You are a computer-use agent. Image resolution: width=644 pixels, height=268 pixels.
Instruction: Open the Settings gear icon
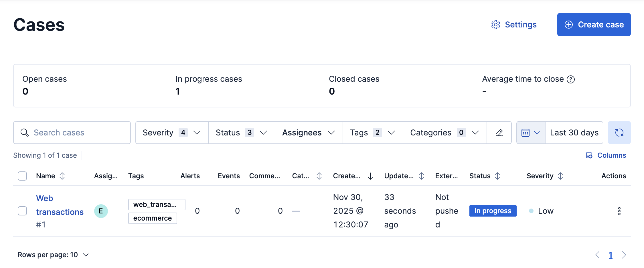tap(496, 25)
